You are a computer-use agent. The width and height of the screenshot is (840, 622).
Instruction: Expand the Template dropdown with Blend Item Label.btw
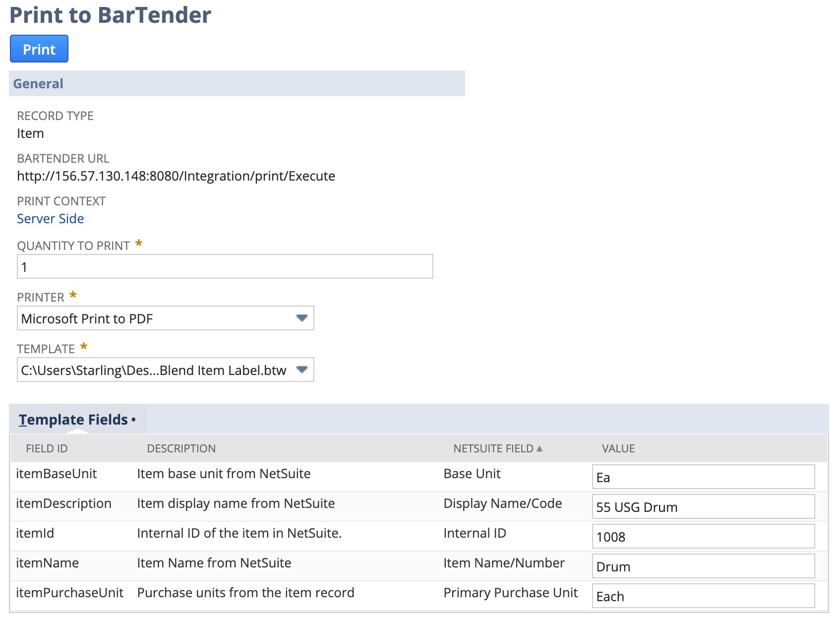pyautogui.click(x=165, y=370)
